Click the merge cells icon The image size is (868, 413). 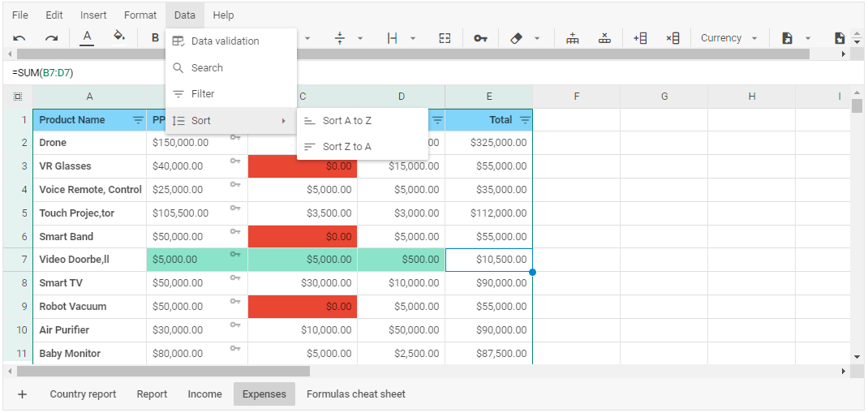(445, 38)
